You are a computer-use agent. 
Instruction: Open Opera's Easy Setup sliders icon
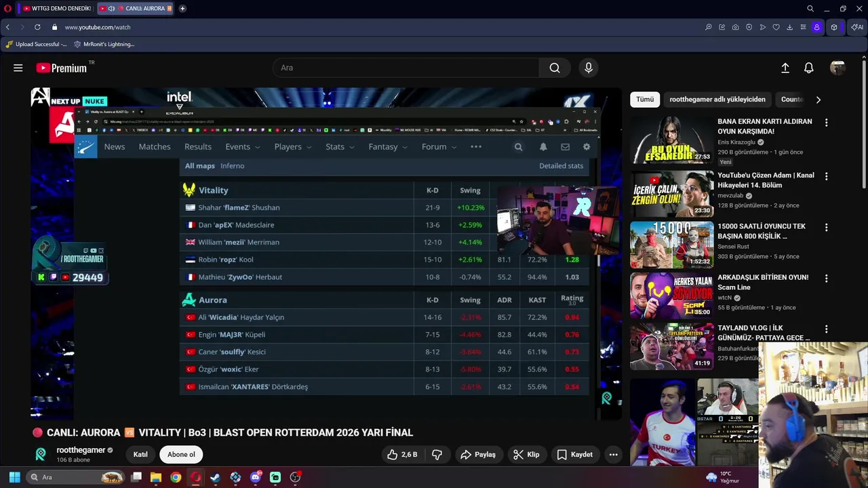pos(804,27)
